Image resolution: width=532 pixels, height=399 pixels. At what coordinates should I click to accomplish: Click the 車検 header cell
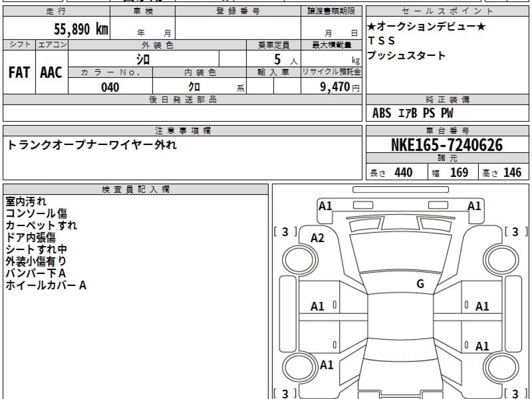tap(143, 12)
